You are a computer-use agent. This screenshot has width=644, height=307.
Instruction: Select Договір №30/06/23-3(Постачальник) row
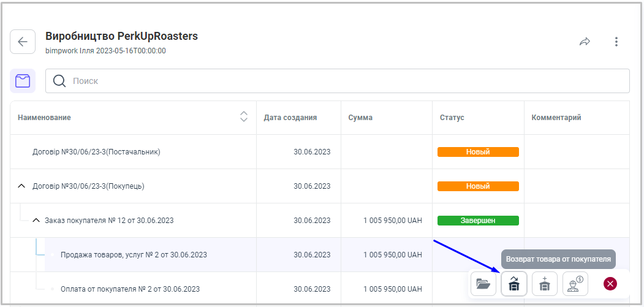96,152
